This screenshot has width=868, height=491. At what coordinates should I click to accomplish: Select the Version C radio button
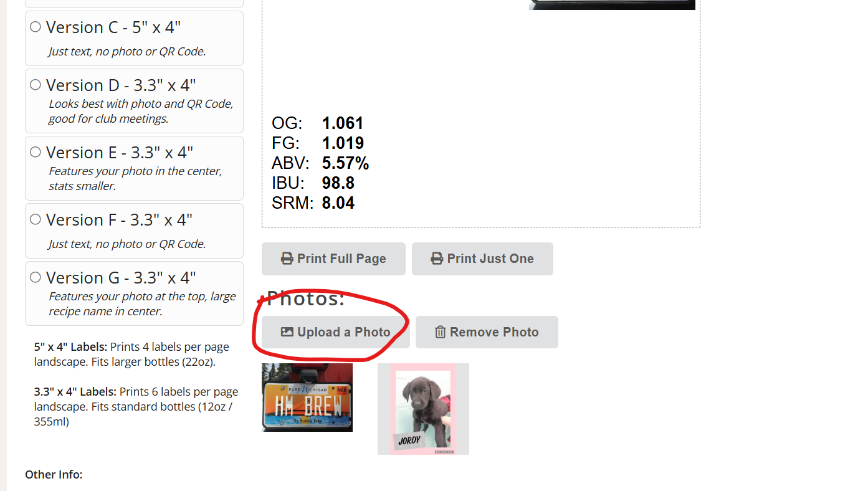pos(36,27)
